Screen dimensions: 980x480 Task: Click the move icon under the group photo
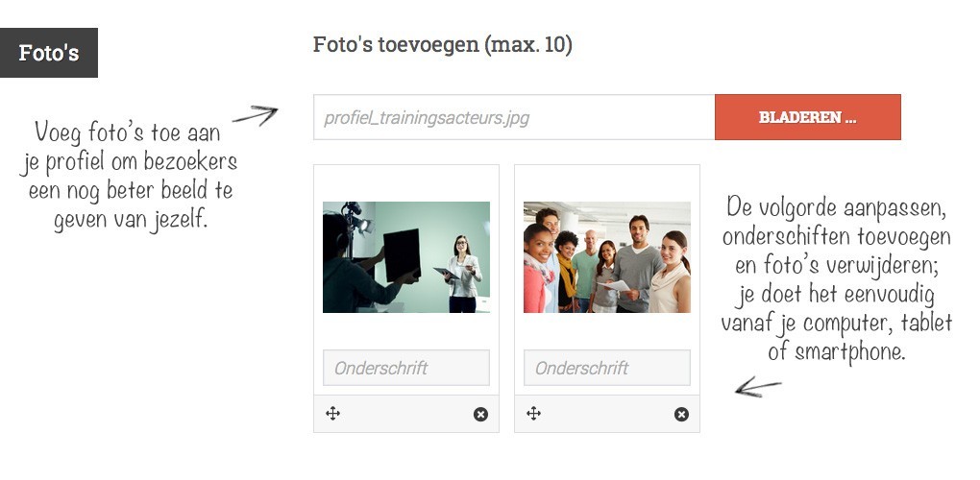(534, 413)
